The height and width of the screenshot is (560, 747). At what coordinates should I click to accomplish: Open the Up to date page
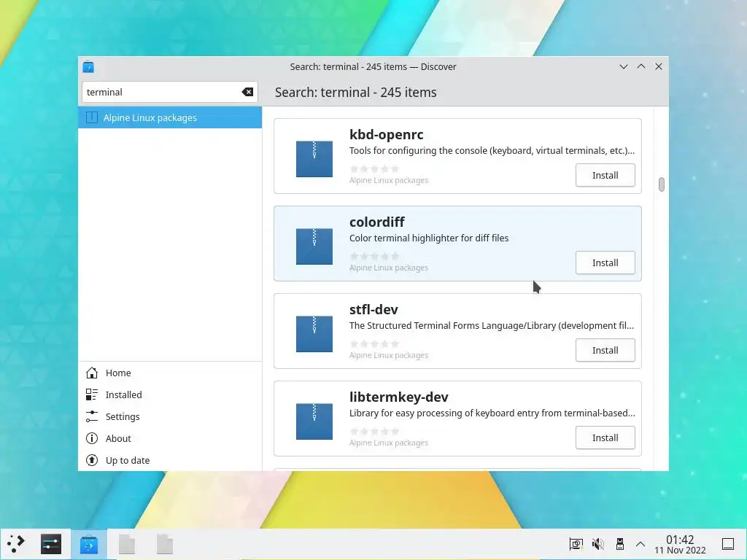click(x=170, y=461)
